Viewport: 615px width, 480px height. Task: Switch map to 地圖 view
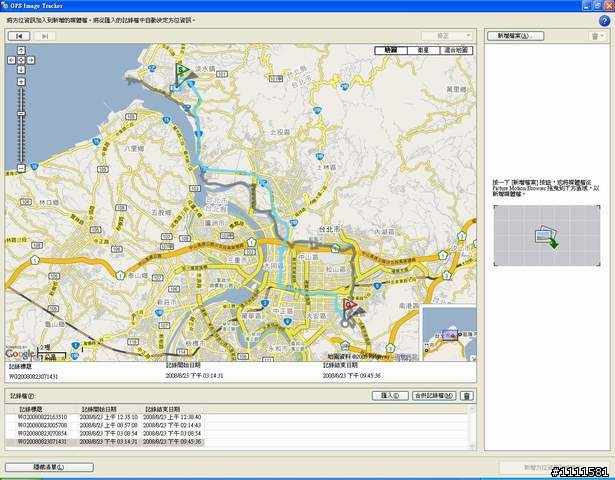tap(391, 50)
